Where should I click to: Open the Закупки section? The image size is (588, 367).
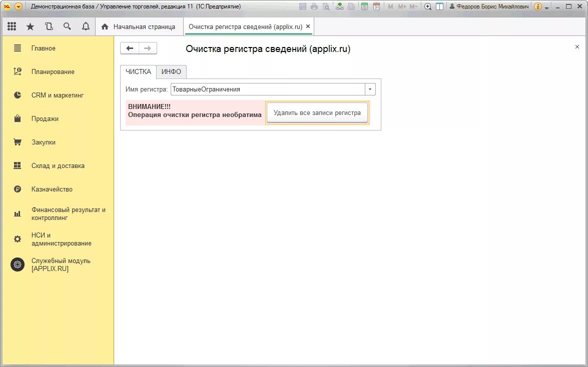pyautogui.click(x=58, y=142)
